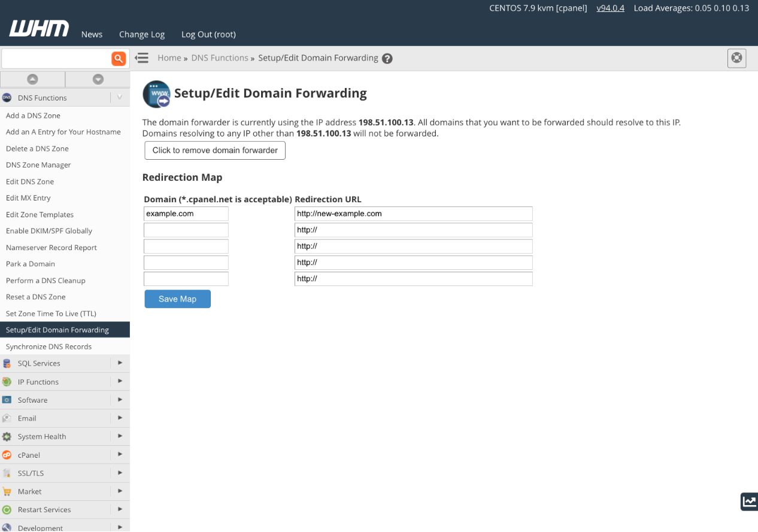
Task: Follow the v94.0.4 version link
Action: click(610, 8)
